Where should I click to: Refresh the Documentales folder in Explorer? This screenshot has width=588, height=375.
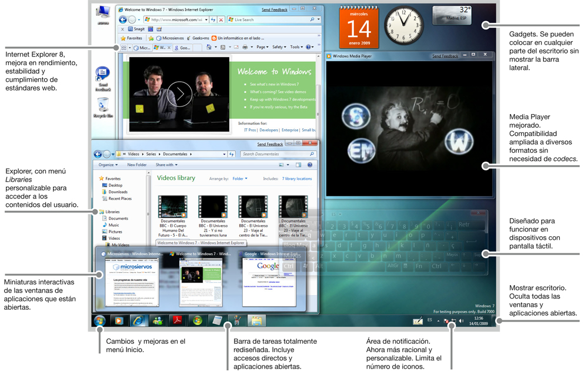coord(231,154)
